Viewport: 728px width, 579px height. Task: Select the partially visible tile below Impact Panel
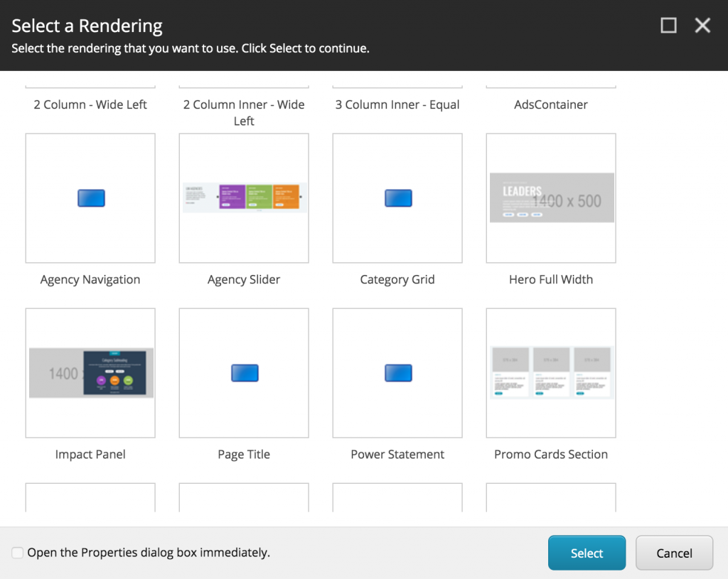coord(90,497)
